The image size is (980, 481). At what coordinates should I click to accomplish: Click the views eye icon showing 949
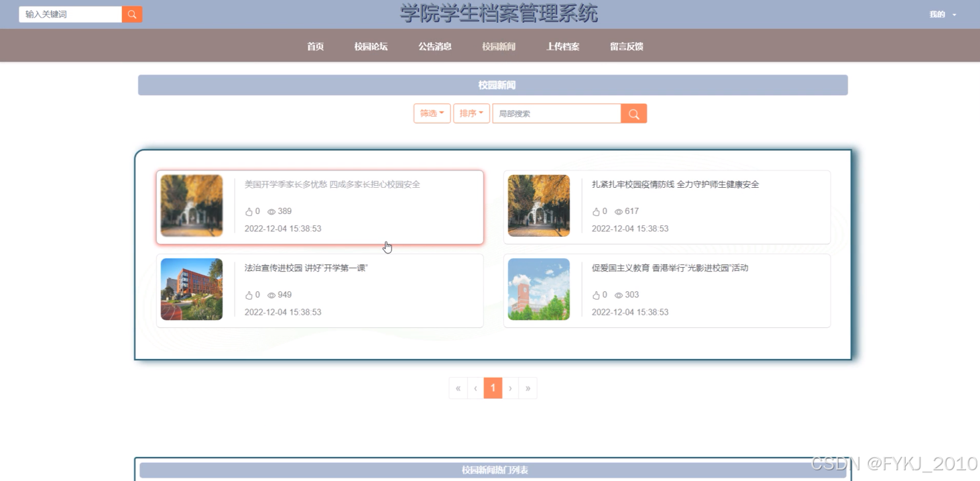pyautogui.click(x=271, y=295)
